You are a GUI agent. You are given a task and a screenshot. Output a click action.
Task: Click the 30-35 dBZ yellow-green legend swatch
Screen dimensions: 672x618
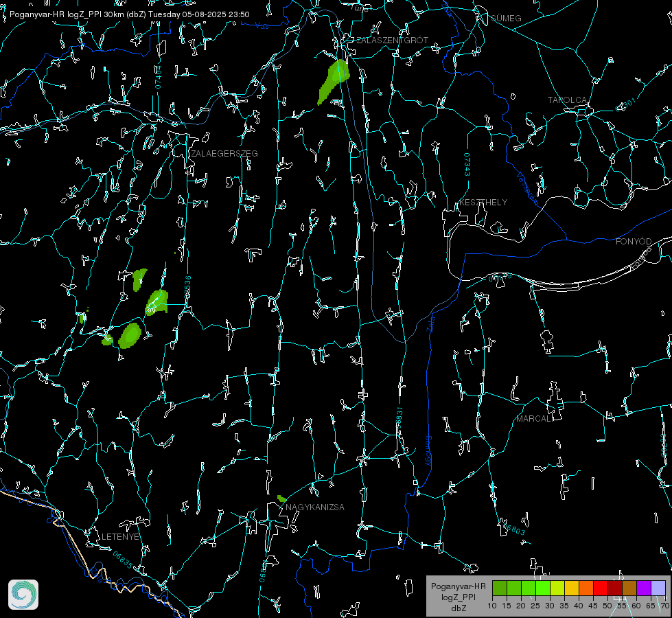point(557,588)
